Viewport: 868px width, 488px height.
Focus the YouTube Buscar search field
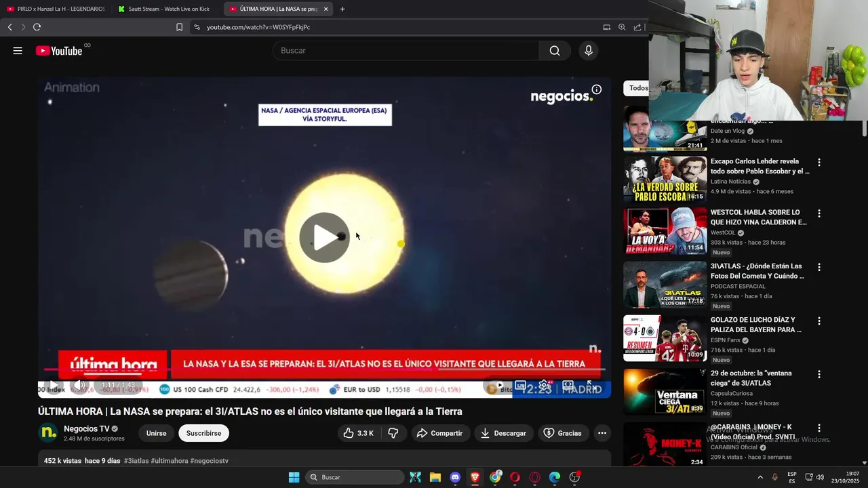pos(406,51)
